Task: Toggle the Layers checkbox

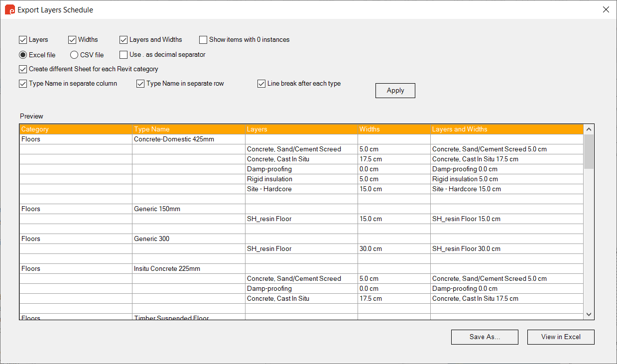Action: tap(23, 39)
